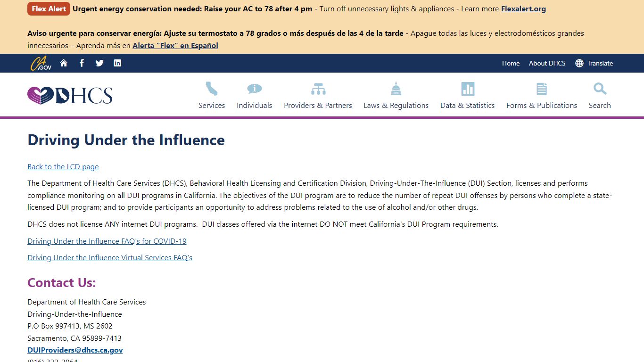644x362 pixels.
Task: Click the CA.gov logo icon
Action: [x=41, y=63]
